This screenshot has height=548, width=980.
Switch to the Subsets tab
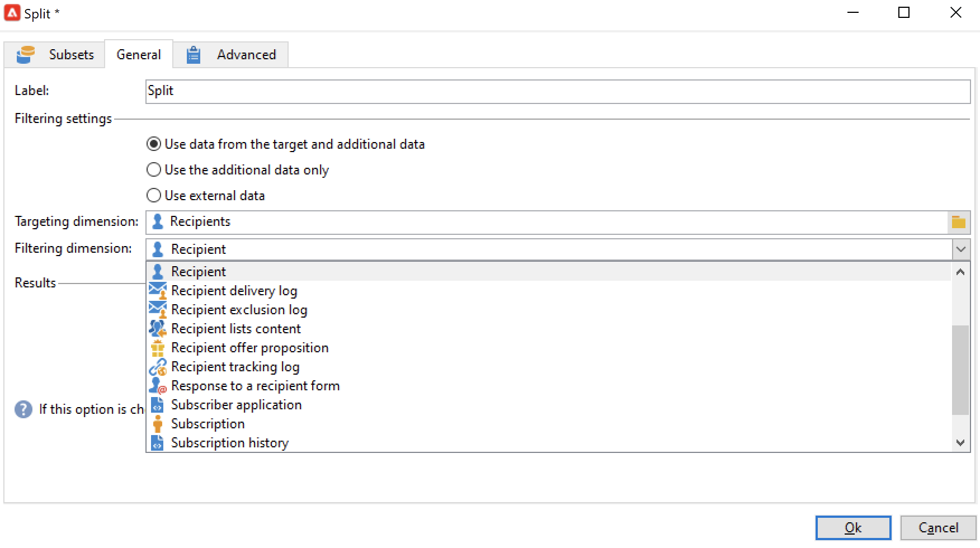55,55
